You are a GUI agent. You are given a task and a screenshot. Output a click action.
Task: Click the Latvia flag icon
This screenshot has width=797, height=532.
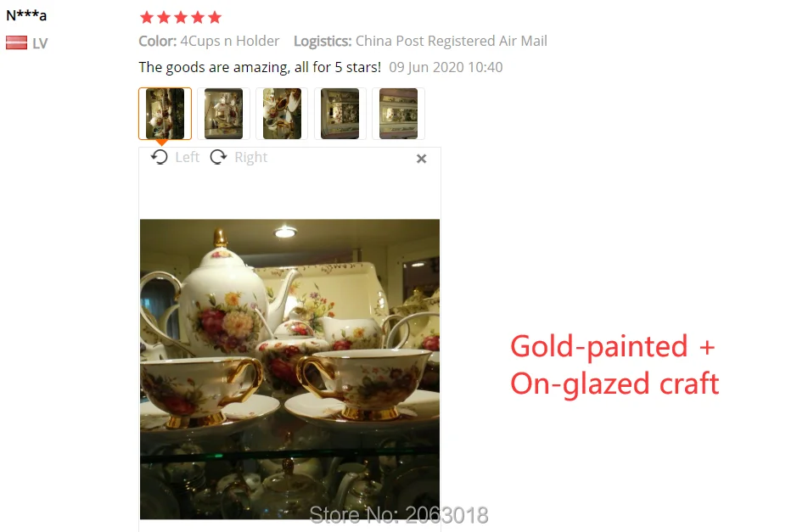point(17,43)
